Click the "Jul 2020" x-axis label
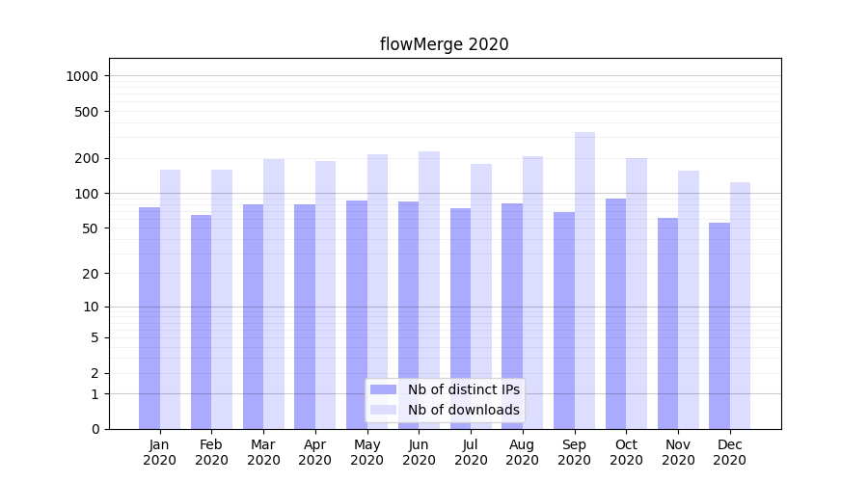 tap(471, 452)
